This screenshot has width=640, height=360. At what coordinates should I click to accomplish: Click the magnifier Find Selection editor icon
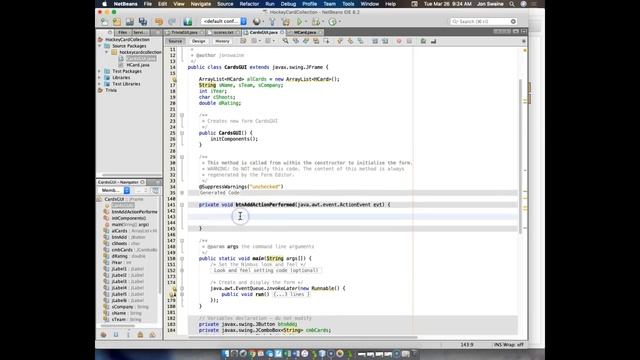(285, 41)
